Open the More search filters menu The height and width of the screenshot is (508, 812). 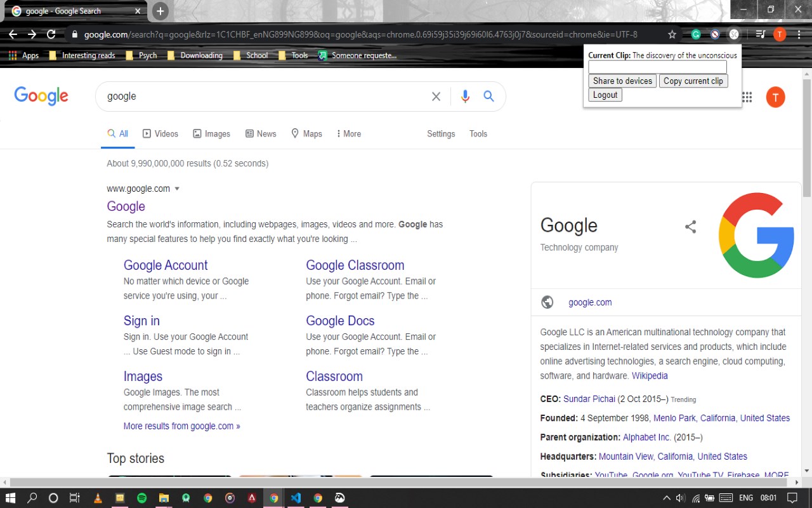click(348, 134)
